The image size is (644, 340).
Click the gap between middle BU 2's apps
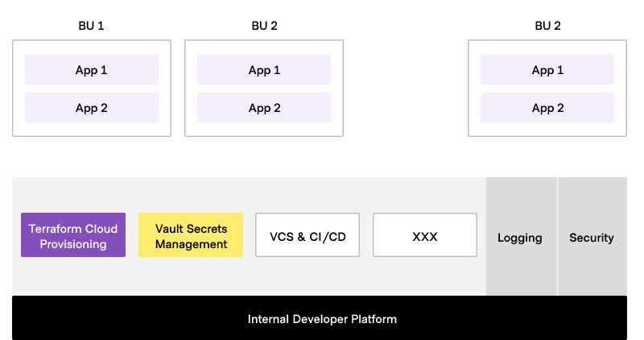264,89
